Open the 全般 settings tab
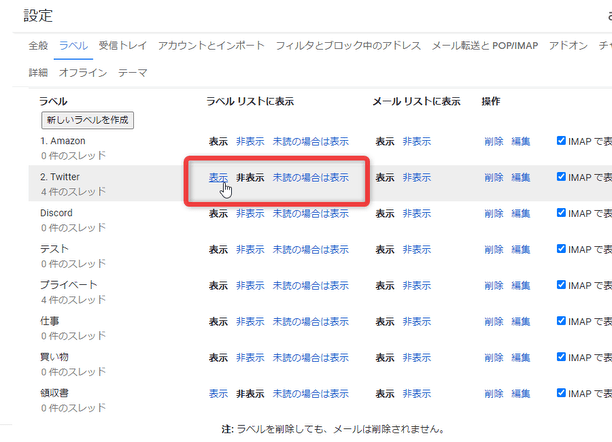This screenshot has height=442, width=612. (38, 46)
